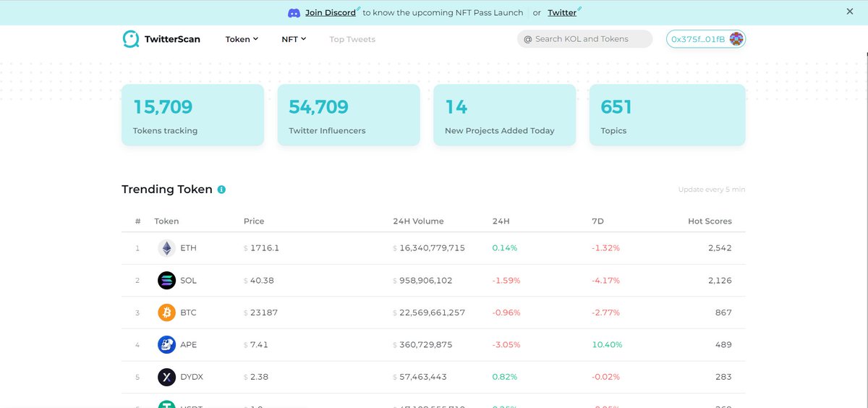Click the APE coin icon
The image size is (868, 408).
(x=166, y=345)
